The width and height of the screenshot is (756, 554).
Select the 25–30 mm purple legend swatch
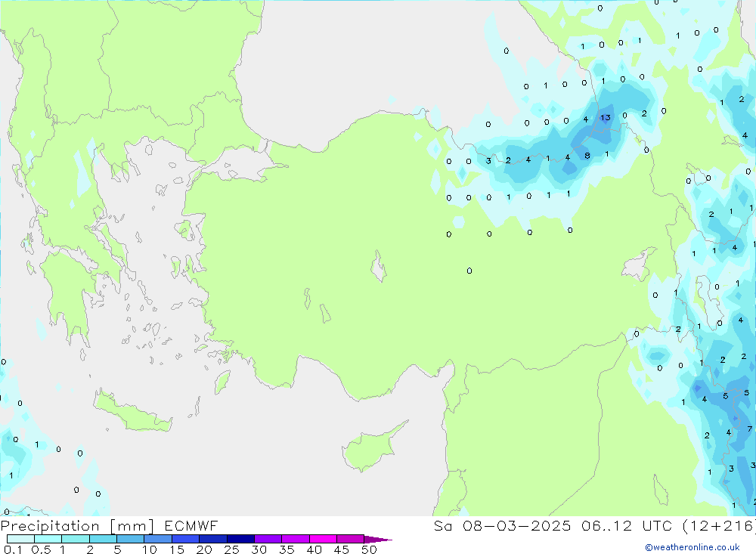(x=240, y=539)
